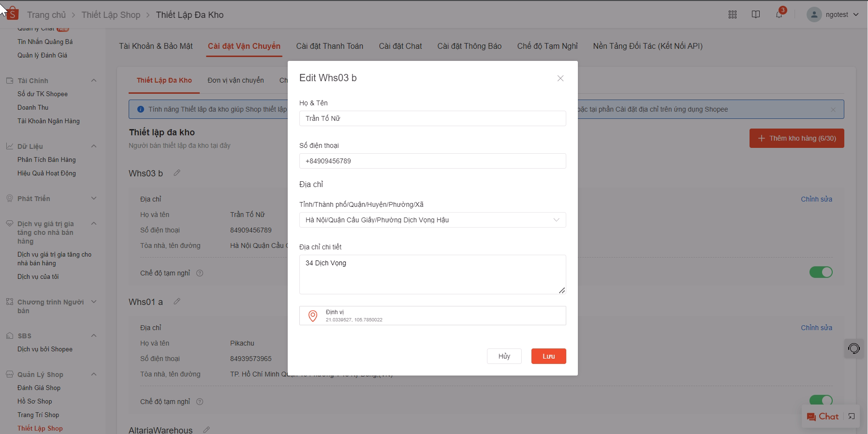Open the Tỉnh/Thành phố address dropdown

(x=432, y=220)
